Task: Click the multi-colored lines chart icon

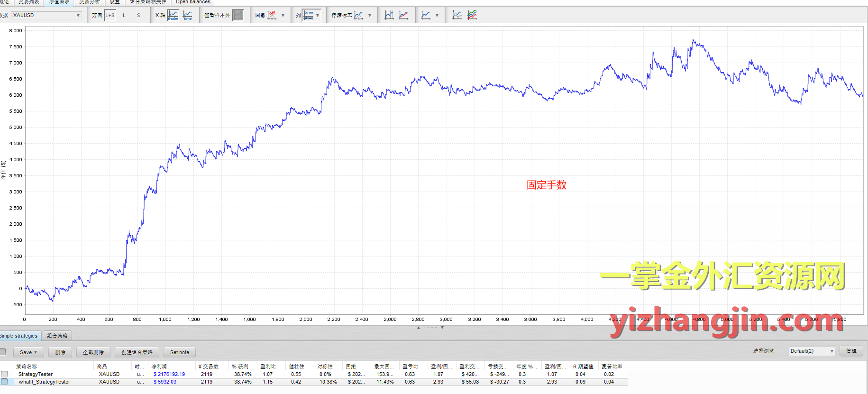Action: (472, 15)
